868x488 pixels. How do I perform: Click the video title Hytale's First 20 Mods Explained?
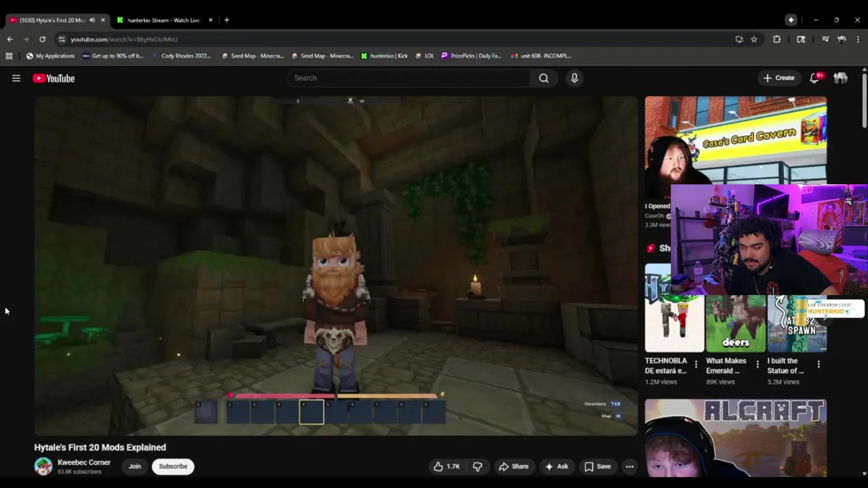(x=100, y=447)
